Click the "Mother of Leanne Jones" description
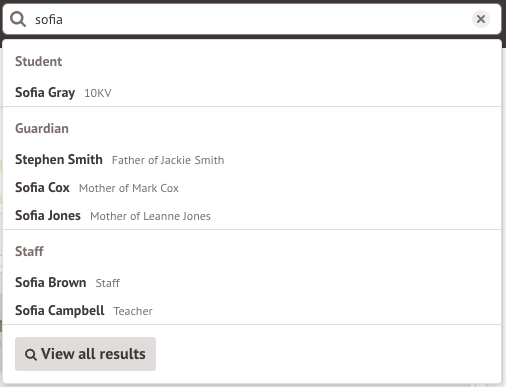 (150, 216)
